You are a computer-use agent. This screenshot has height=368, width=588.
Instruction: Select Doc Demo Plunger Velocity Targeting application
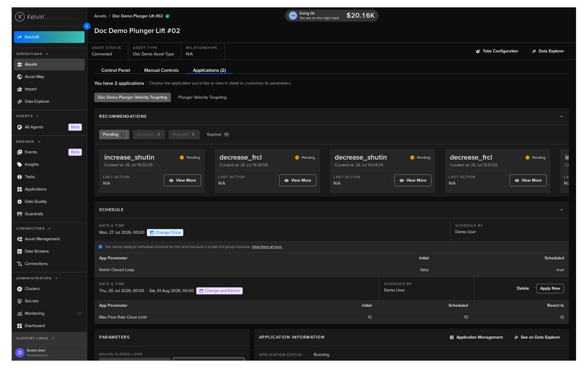[x=133, y=98]
